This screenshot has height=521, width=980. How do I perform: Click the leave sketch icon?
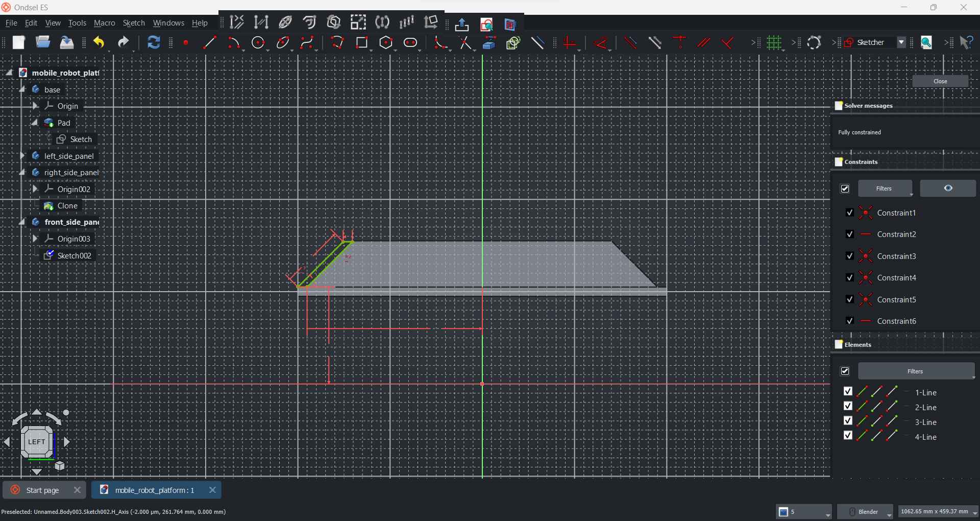click(x=462, y=24)
